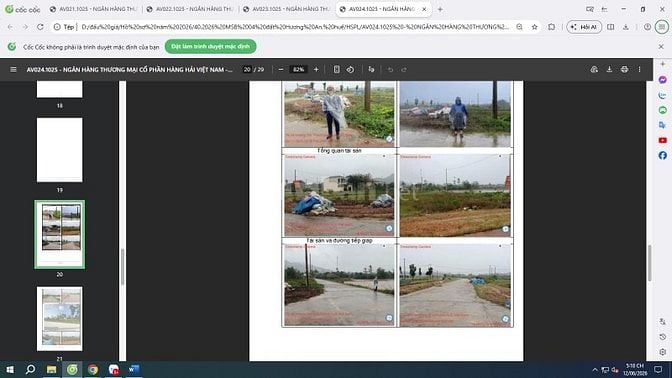The width and height of the screenshot is (672, 378).
Task: Click 'Đặt làm trình duyệt mặc định' button
Action: click(x=210, y=46)
